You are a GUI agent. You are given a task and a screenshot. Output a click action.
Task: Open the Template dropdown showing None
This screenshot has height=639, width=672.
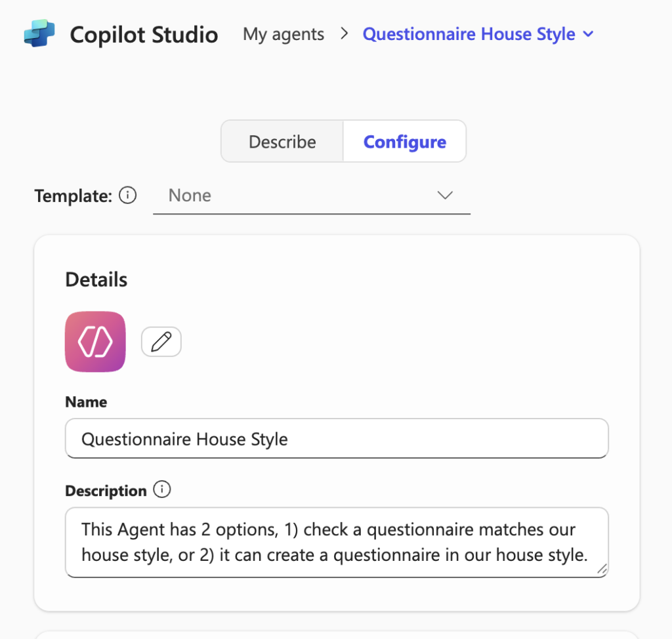click(x=312, y=196)
